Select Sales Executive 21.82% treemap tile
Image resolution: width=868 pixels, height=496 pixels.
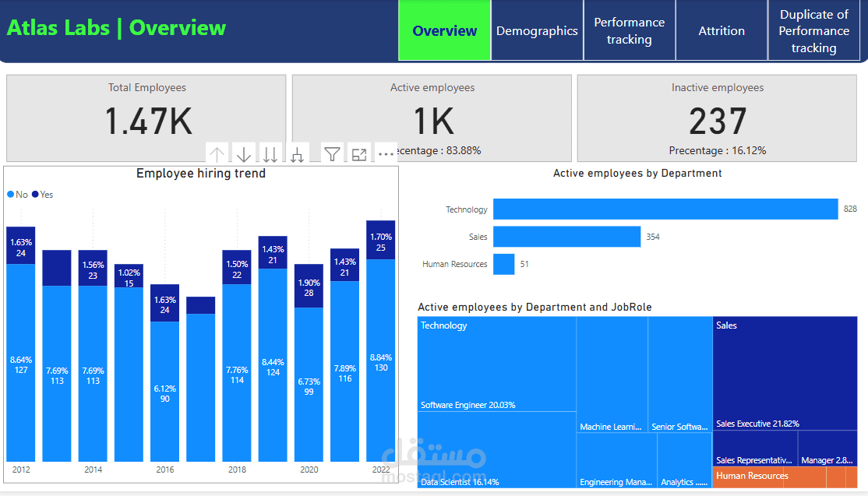point(785,373)
